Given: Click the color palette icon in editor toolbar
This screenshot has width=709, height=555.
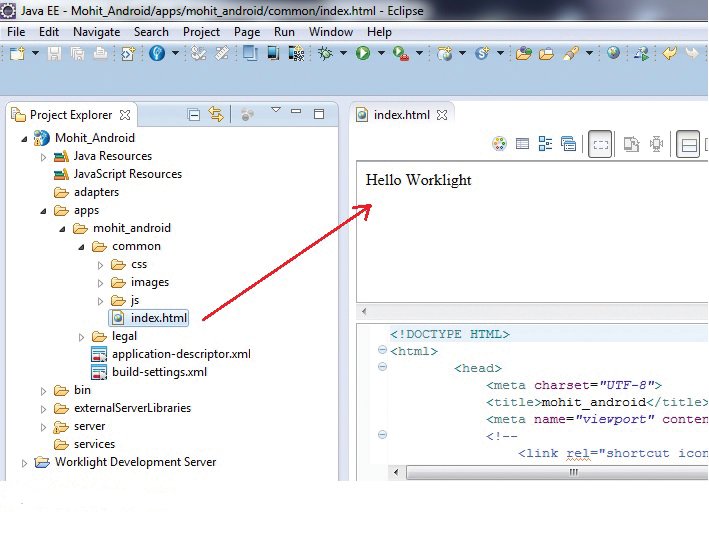Looking at the screenshot, I should click(x=499, y=144).
